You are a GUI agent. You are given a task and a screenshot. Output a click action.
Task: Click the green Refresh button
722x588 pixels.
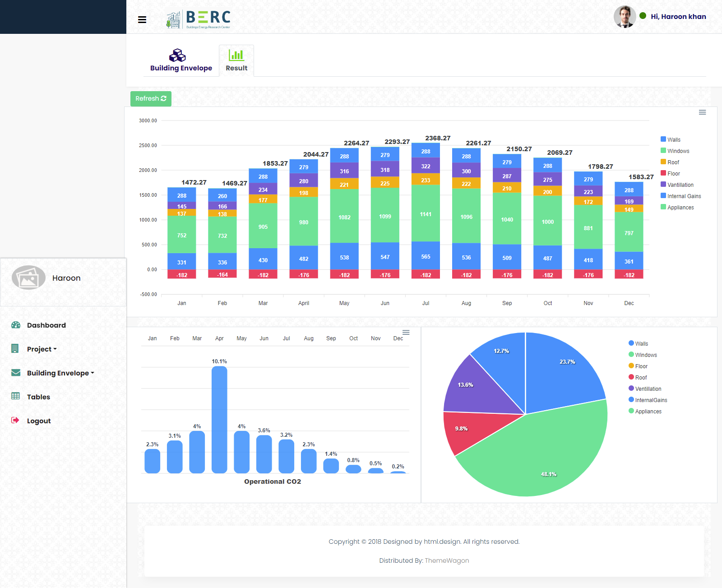[151, 99]
